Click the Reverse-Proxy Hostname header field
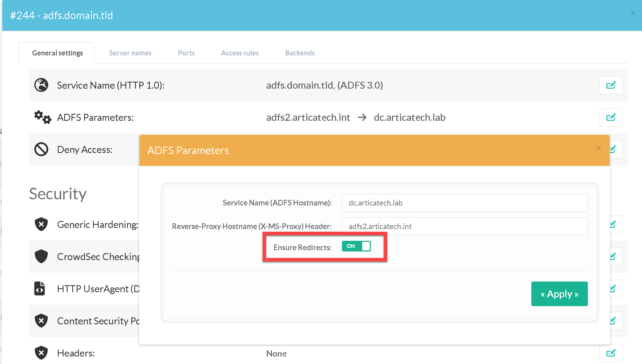This screenshot has width=642, height=364. click(x=465, y=226)
